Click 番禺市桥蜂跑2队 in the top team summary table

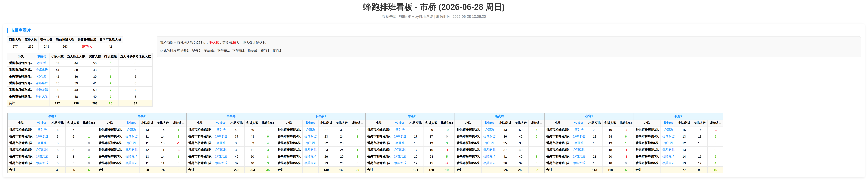tap(21, 63)
